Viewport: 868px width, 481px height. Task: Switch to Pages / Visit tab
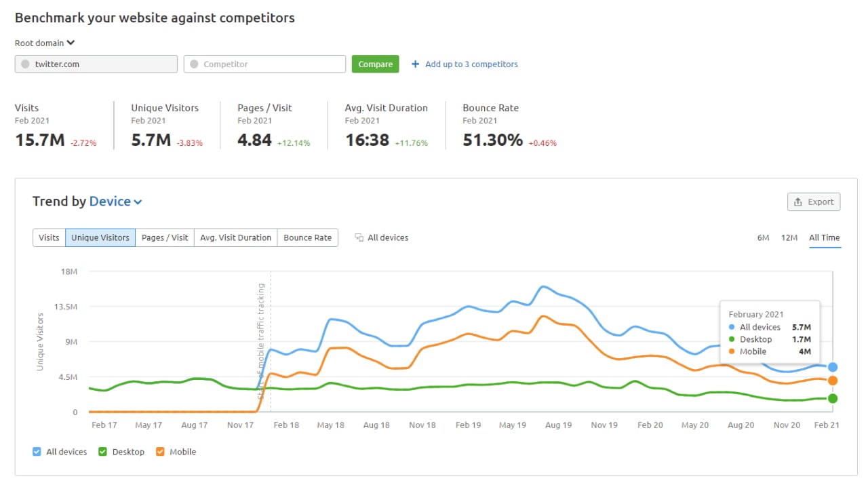point(165,237)
